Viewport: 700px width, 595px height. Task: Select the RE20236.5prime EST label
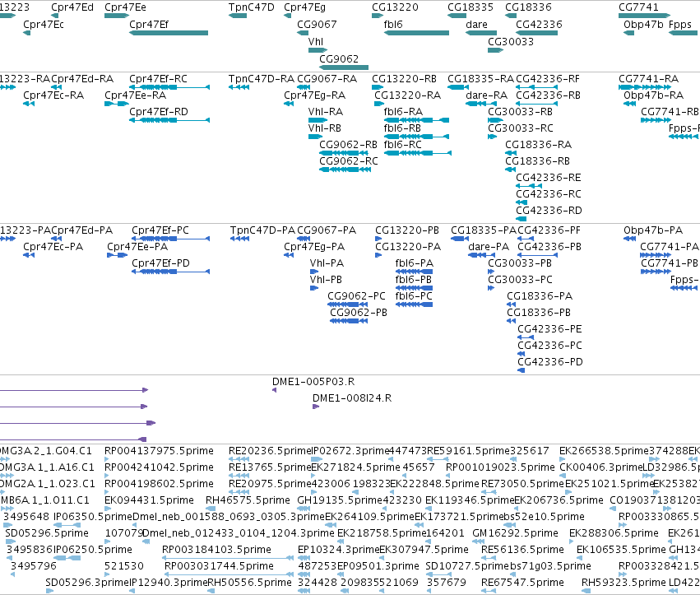tap(270, 451)
